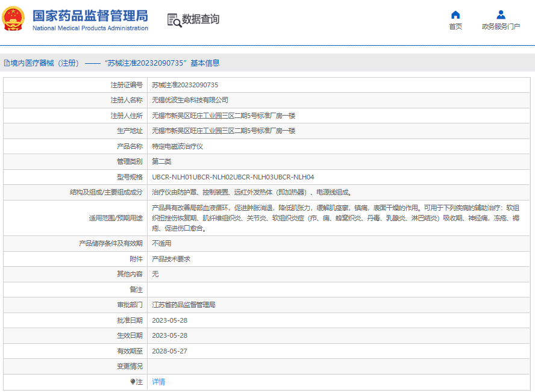Click the 结构及组成 description value

tap(252, 192)
